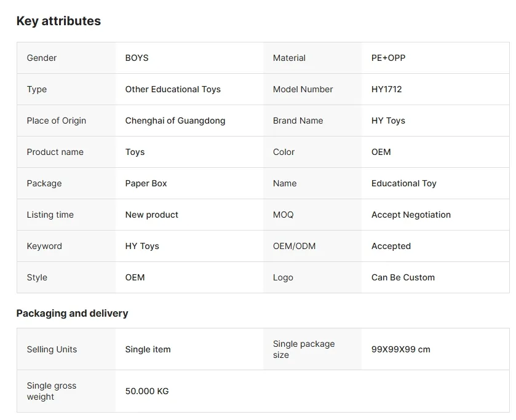Select the 'BOYS' gender value
This screenshot has width=516, height=420.
click(137, 58)
